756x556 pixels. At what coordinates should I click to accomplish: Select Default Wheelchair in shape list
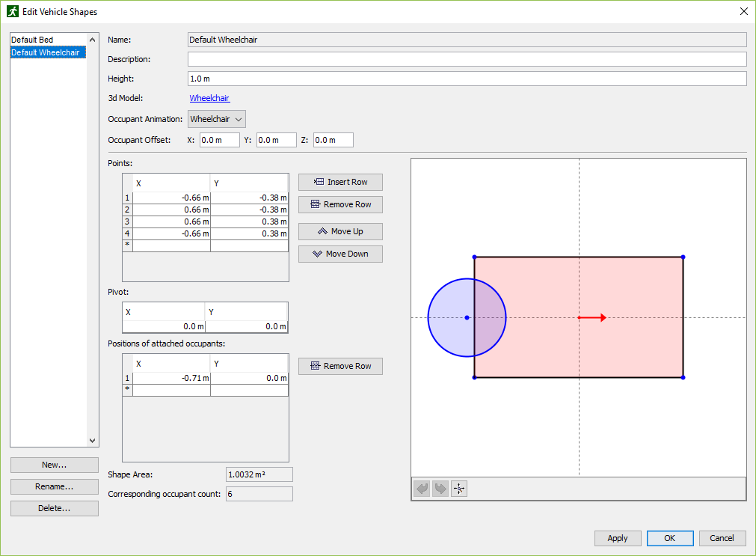pos(48,52)
